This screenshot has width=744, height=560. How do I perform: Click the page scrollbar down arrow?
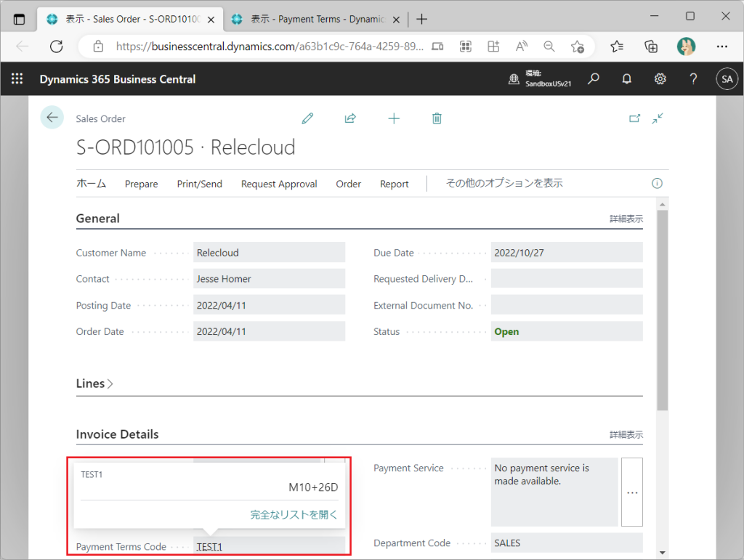[x=663, y=553]
